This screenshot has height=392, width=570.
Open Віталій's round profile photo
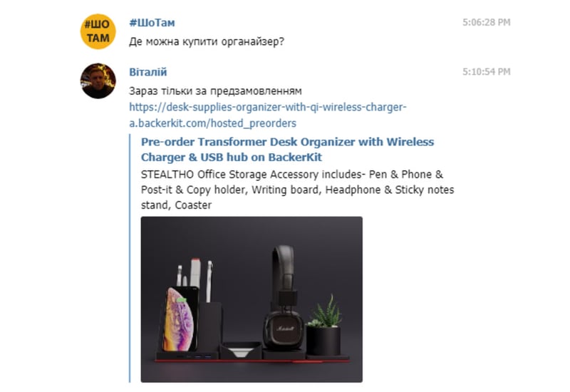[x=98, y=81]
